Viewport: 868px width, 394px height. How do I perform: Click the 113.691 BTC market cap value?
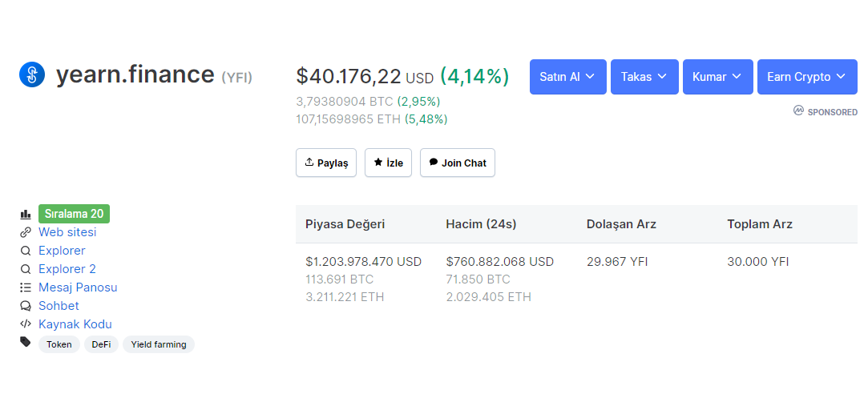pos(339,279)
